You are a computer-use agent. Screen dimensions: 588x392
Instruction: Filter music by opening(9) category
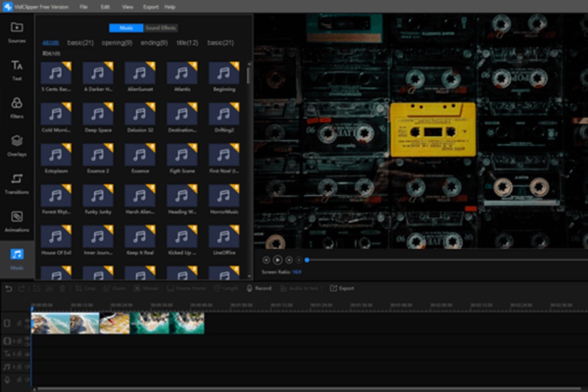point(117,42)
